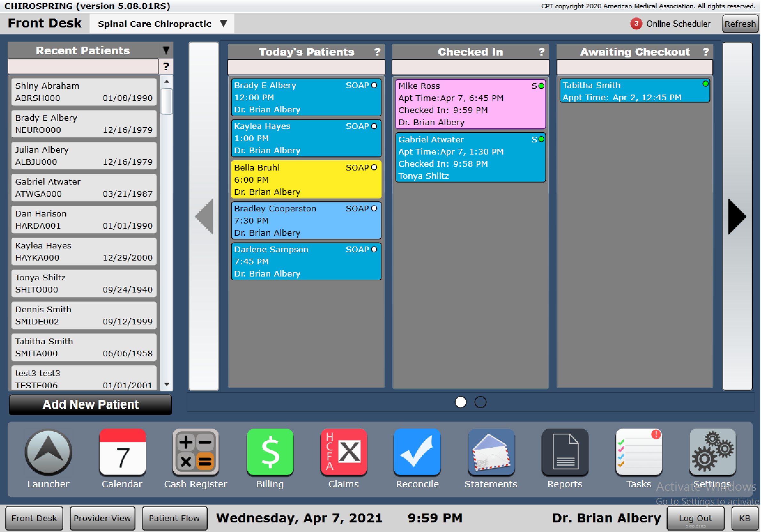Expand the Spinal Care Chiropractic clinic dropdown

click(x=224, y=24)
